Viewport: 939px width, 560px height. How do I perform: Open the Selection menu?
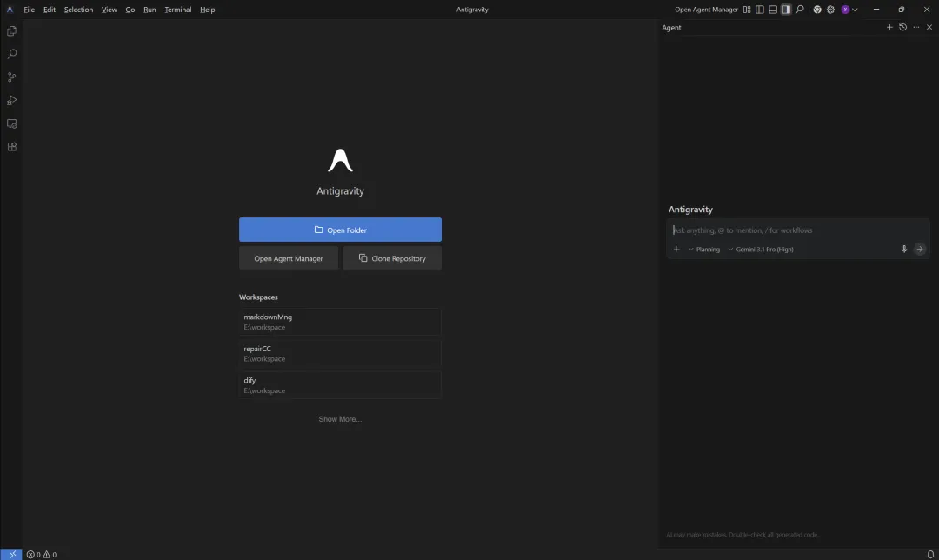[78, 10]
